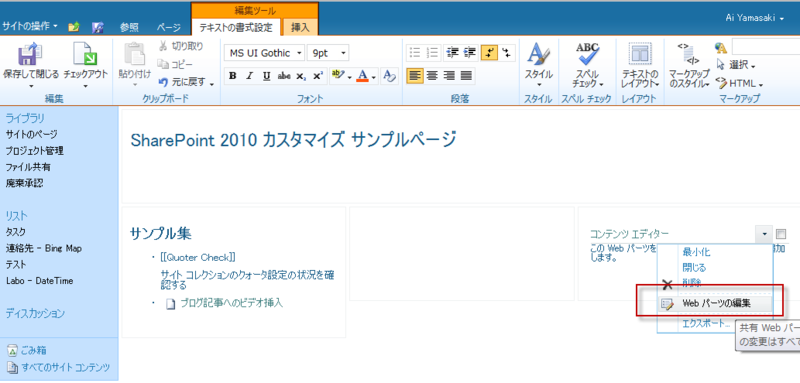Toggle left-to-right text direction
Screen dimensions: 800x383
[x=489, y=53]
